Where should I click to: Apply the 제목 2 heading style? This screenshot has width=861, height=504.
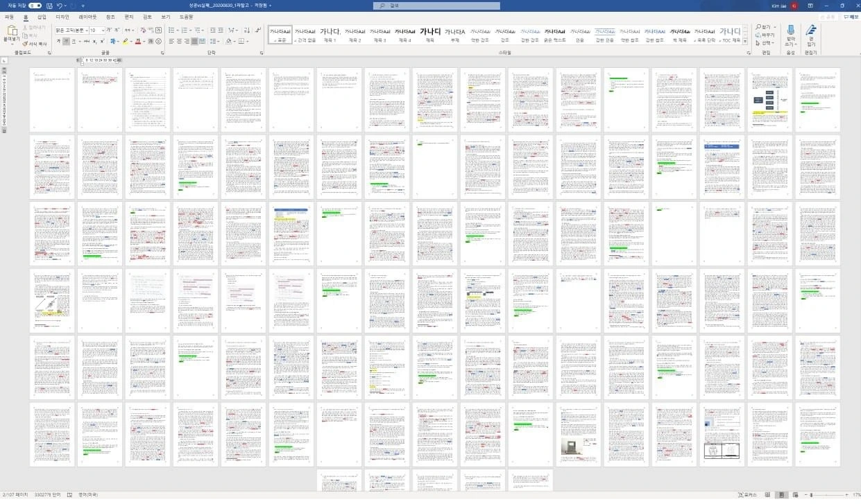355,35
